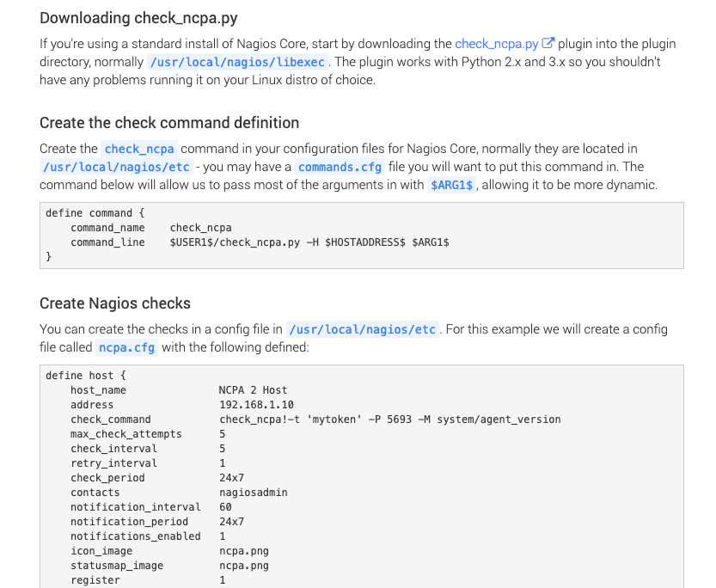Click the "Create the check command definition" heading
This screenshot has width=716, height=588.
169,122
